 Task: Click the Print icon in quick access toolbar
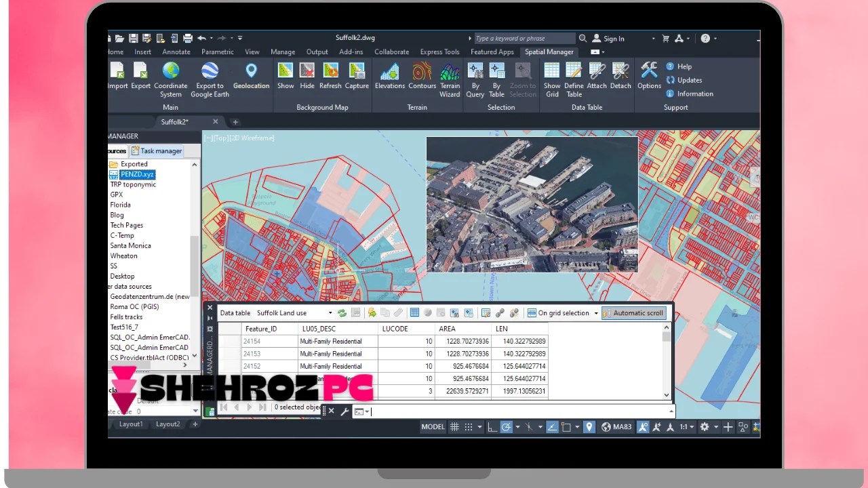tap(188, 39)
